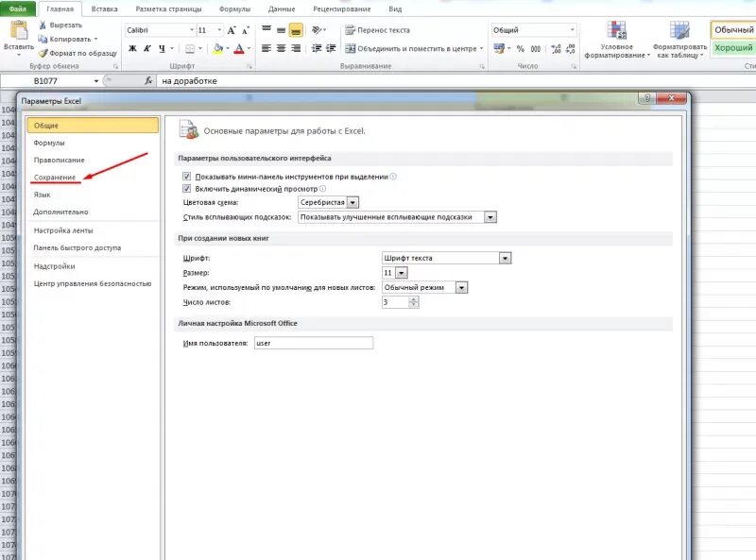Open the Обычный режим view dropdown
The height and width of the screenshot is (560, 756).
click(461, 288)
